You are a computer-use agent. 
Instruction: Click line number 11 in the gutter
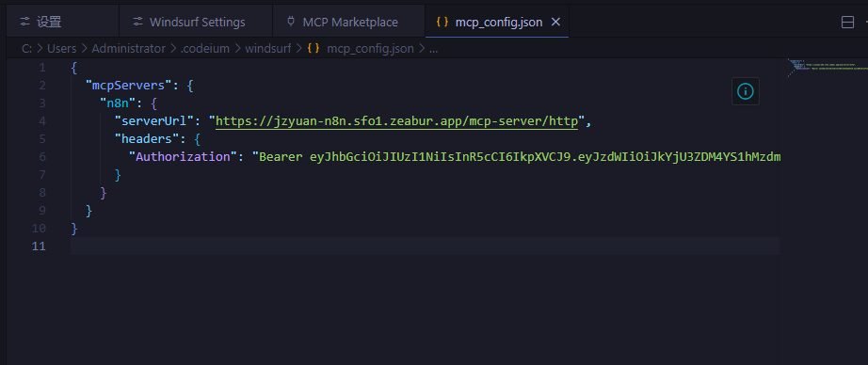39,246
